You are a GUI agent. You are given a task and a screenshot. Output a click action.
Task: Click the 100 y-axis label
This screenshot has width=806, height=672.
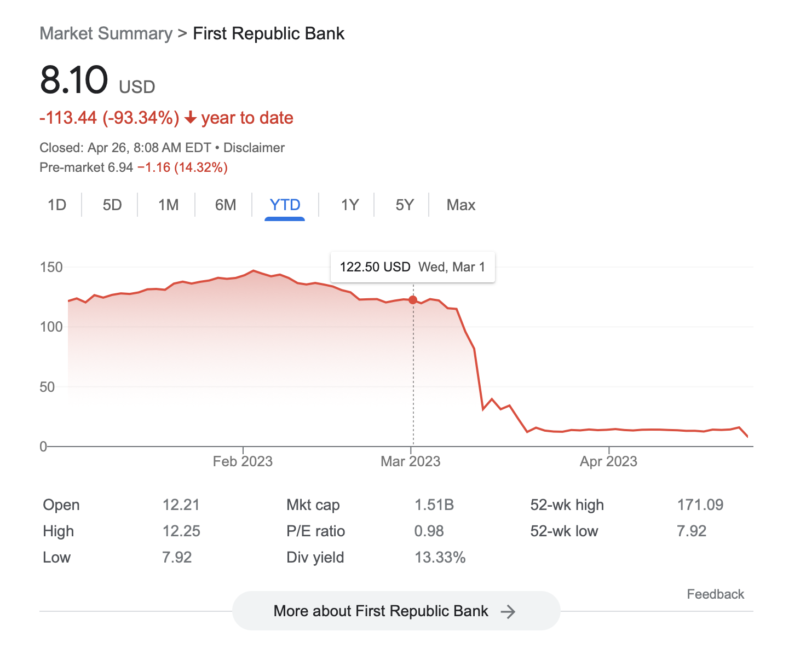[x=51, y=327]
